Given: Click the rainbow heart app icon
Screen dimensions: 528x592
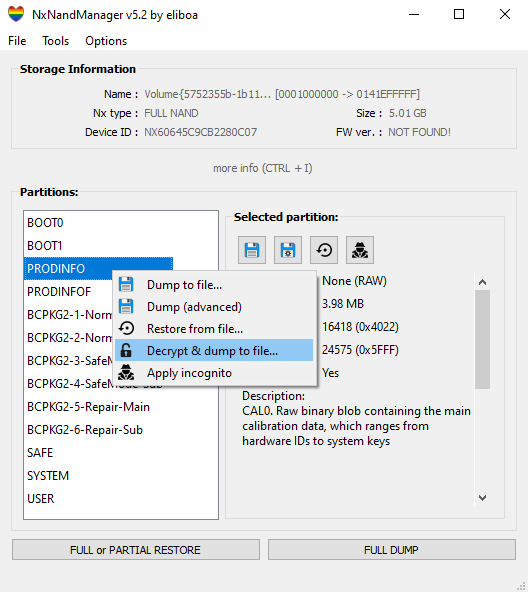Looking at the screenshot, I should (x=16, y=14).
